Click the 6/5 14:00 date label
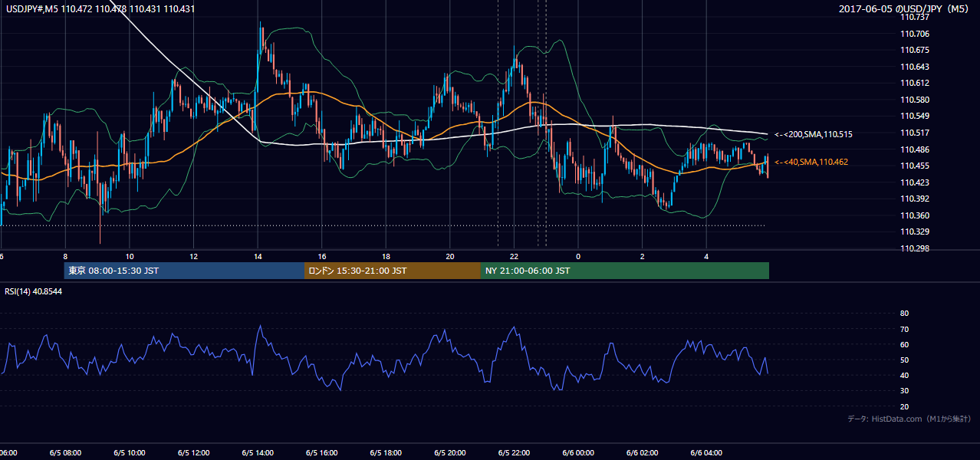Viewport: 980px width, 460px height. point(258,453)
